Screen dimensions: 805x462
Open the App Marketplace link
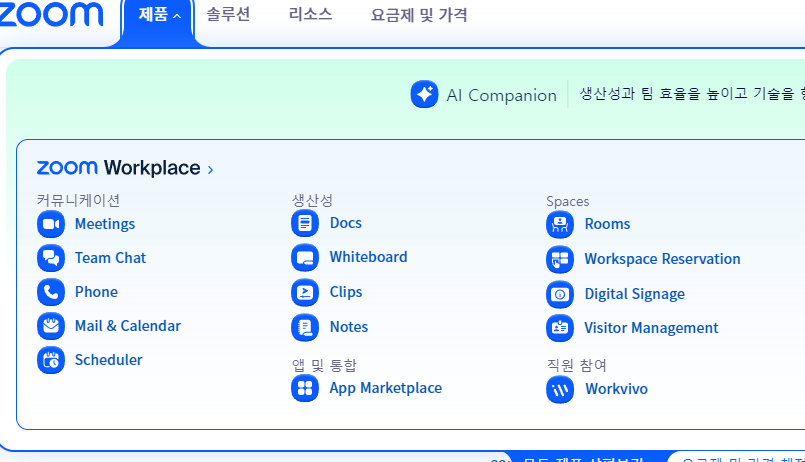click(386, 388)
